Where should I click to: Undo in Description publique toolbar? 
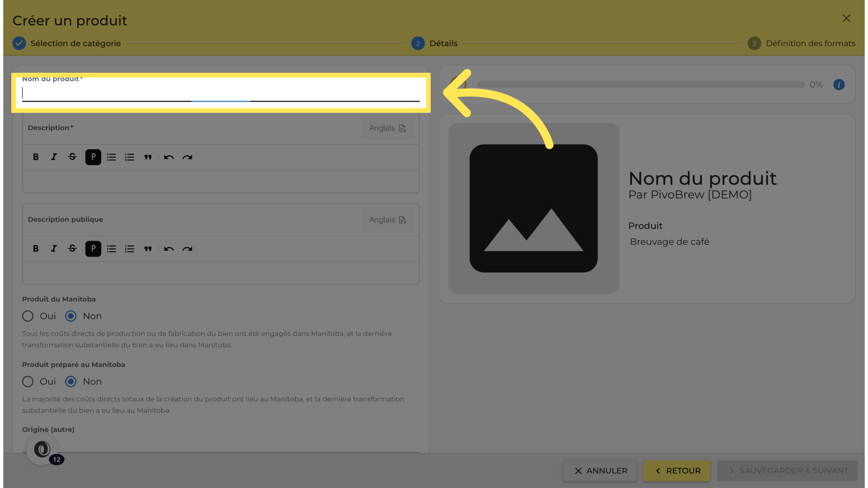click(x=169, y=249)
